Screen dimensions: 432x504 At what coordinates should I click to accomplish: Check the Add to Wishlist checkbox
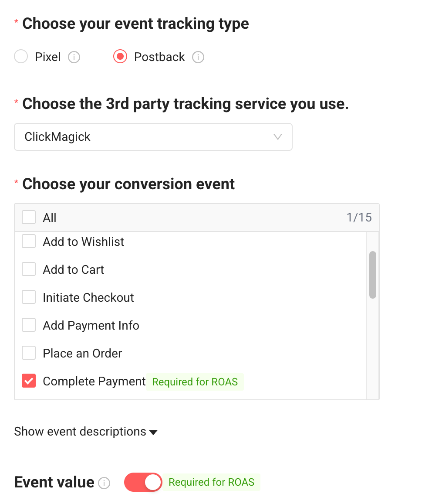29,241
